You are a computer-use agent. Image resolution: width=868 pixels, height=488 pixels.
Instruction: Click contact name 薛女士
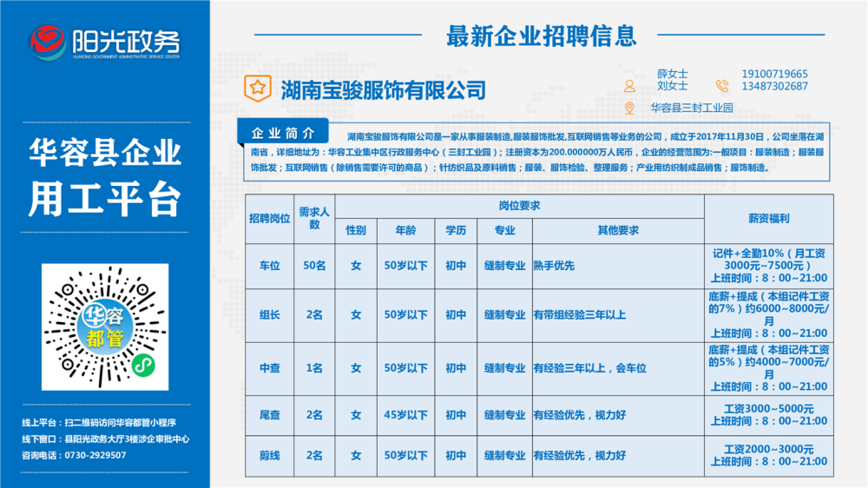[673, 74]
